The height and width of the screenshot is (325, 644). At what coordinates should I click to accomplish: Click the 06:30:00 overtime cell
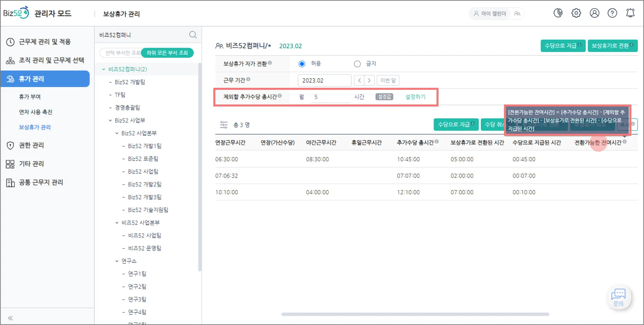227,159
